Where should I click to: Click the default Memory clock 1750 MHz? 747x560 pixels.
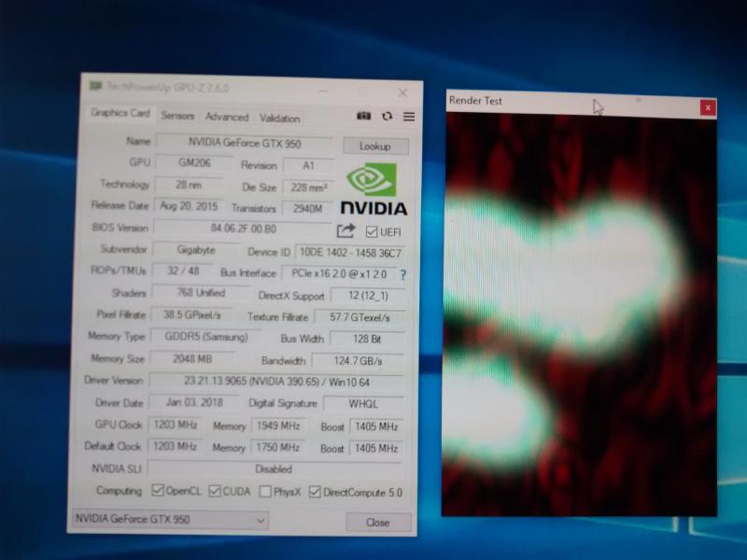tap(277, 448)
